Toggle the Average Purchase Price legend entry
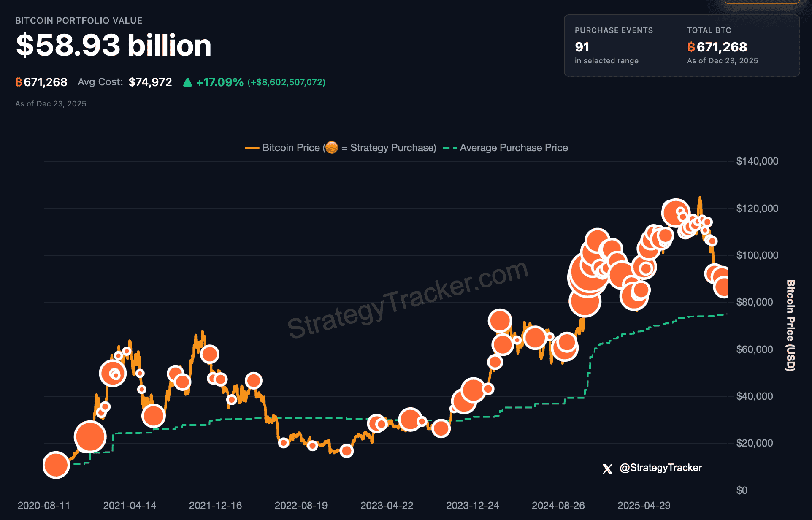 (x=513, y=148)
